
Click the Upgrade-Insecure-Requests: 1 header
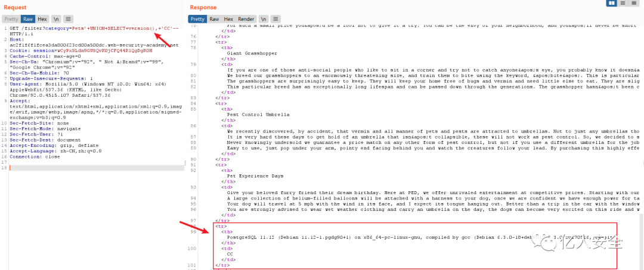(x=51, y=79)
